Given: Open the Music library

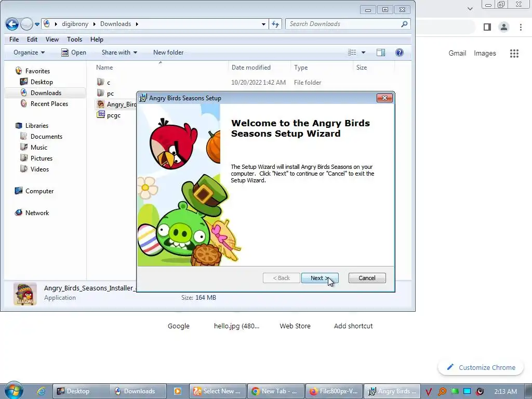Looking at the screenshot, I should [x=38, y=147].
